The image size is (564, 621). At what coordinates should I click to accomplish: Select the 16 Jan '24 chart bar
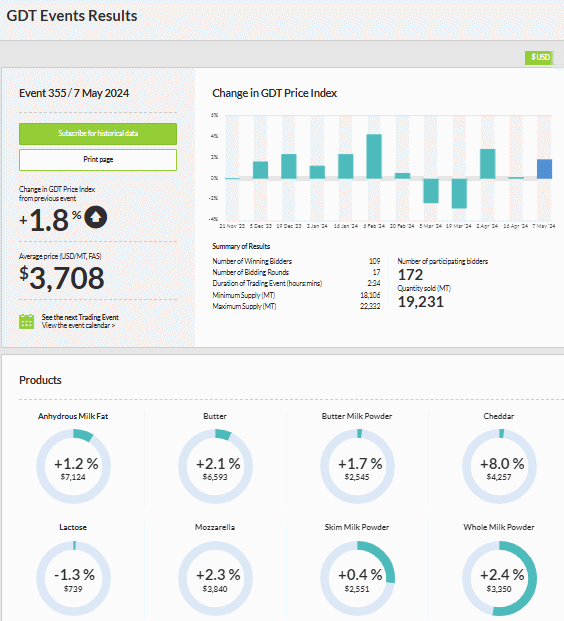[345, 166]
